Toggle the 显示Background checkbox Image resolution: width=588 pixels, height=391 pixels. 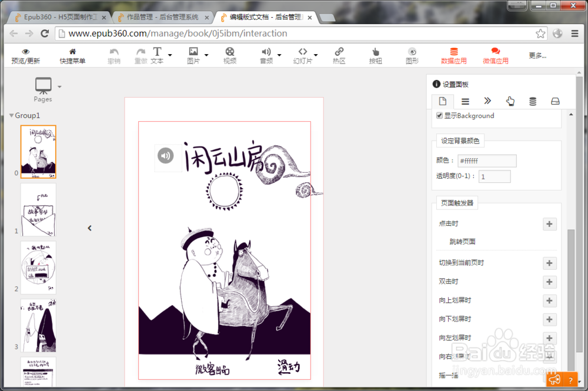click(x=439, y=115)
